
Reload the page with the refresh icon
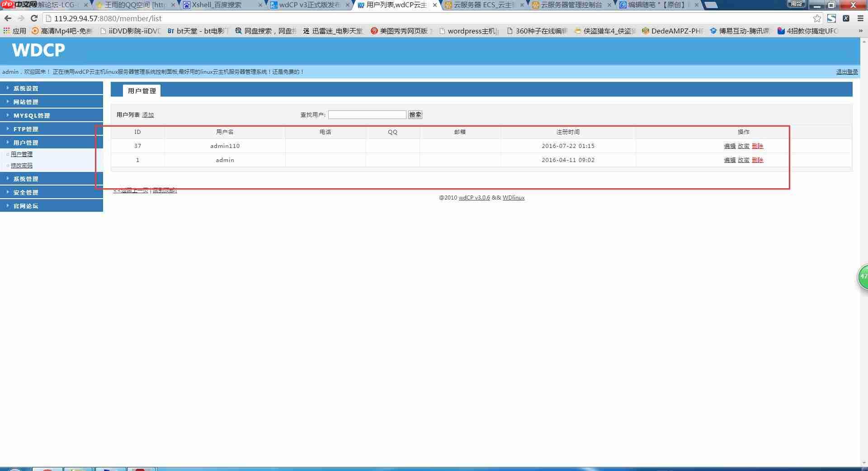(34, 19)
